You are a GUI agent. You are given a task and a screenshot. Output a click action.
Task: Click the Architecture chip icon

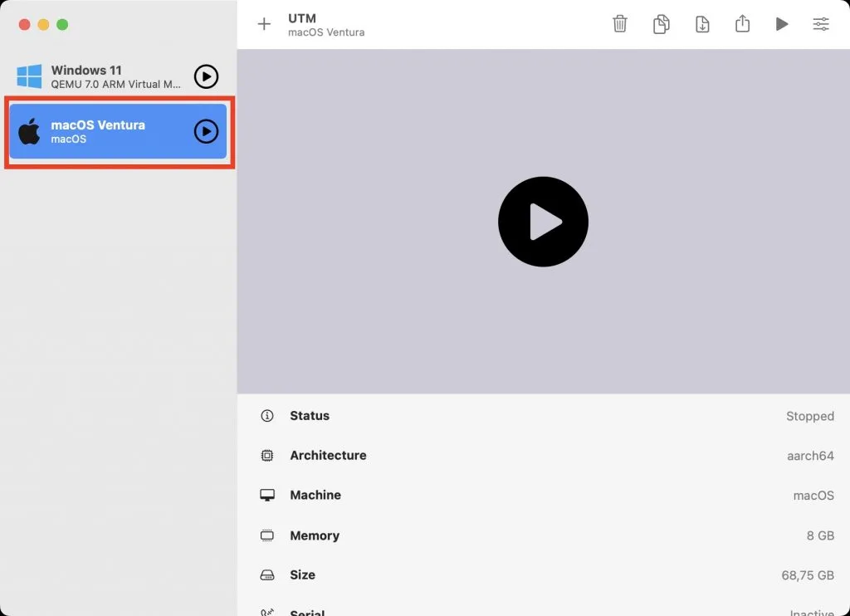(267, 456)
